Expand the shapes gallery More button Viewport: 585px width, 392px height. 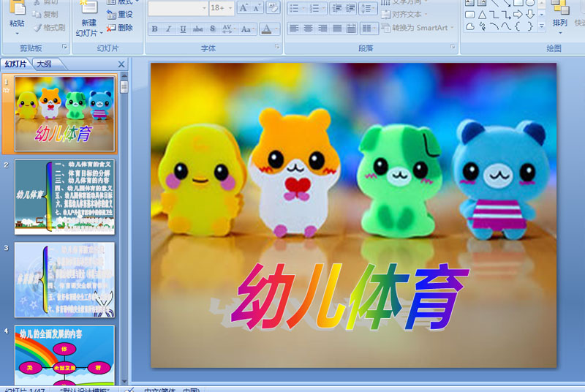(542, 26)
